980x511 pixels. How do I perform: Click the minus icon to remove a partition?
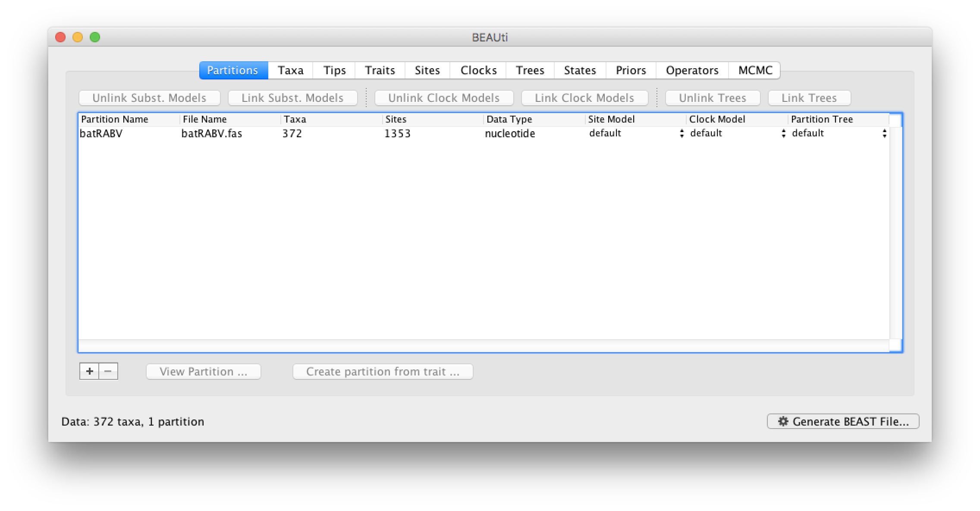point(108,371)
